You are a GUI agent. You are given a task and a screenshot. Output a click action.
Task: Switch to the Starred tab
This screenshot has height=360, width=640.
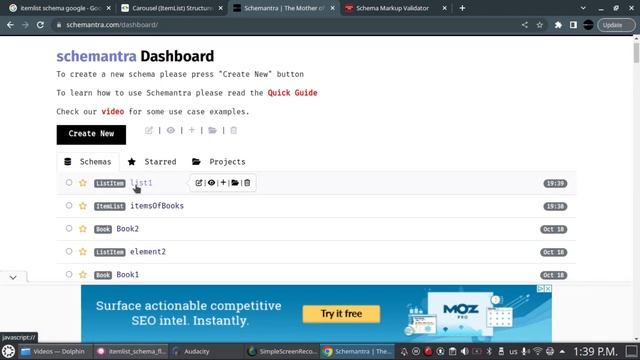(152, 162)
